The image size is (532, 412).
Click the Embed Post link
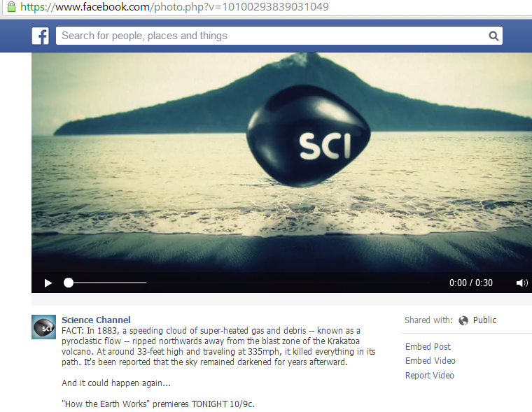coord(428,346)
